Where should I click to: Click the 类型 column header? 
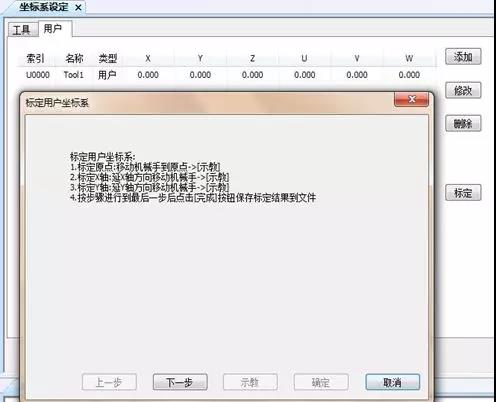pos(107,58)
